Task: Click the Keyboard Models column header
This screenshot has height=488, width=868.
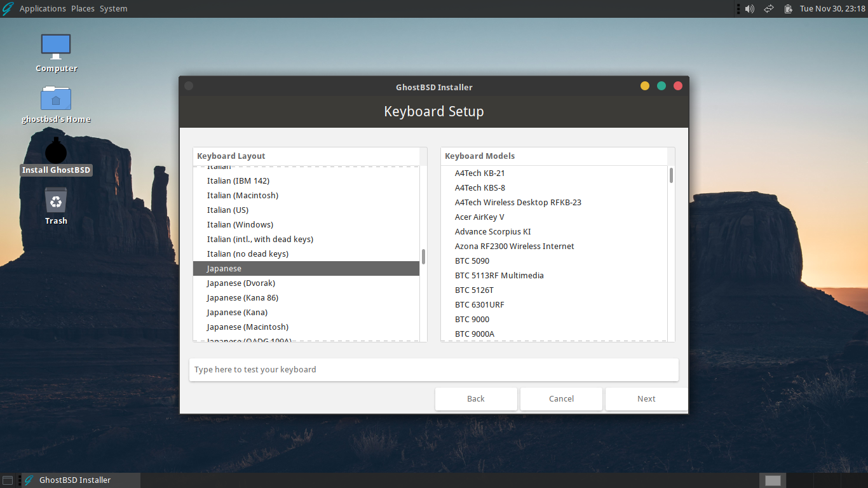Action: pos(554,156)
